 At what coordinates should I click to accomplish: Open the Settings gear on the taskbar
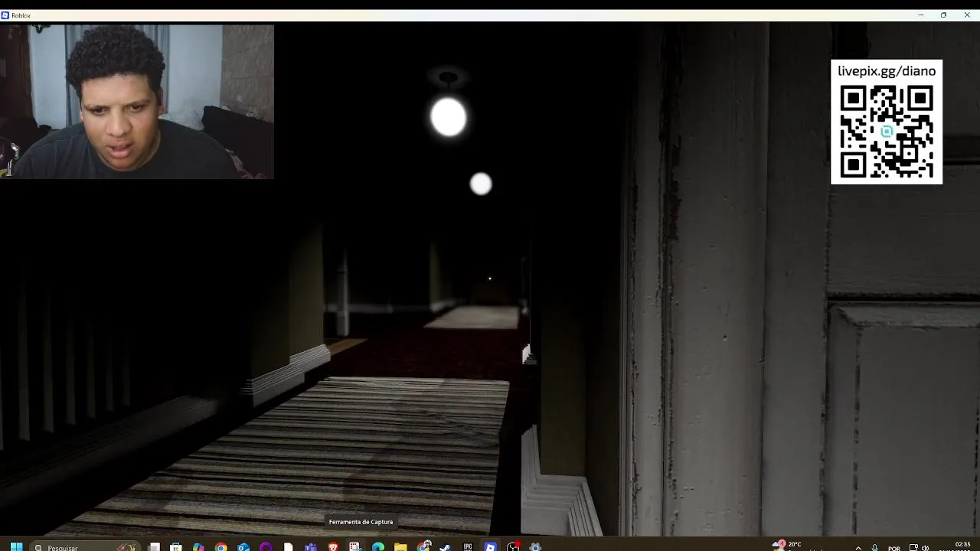535,546
